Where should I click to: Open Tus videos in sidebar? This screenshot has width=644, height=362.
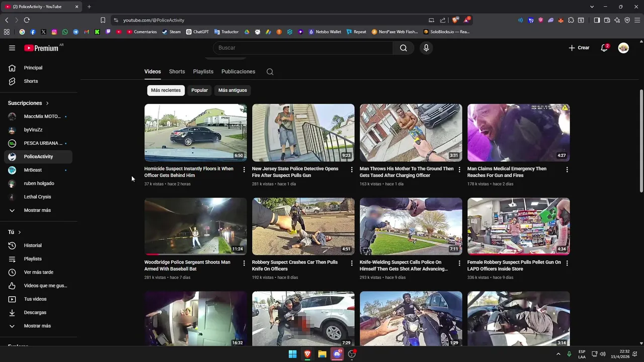pos(38,299)
